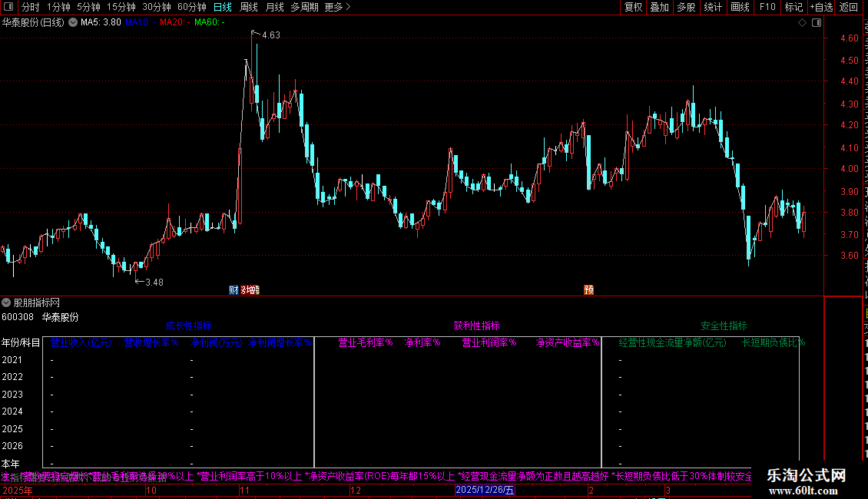This screenshot has width=868, height=499.
Task: Add stock with the +自选 button
Action: point(821,7)
